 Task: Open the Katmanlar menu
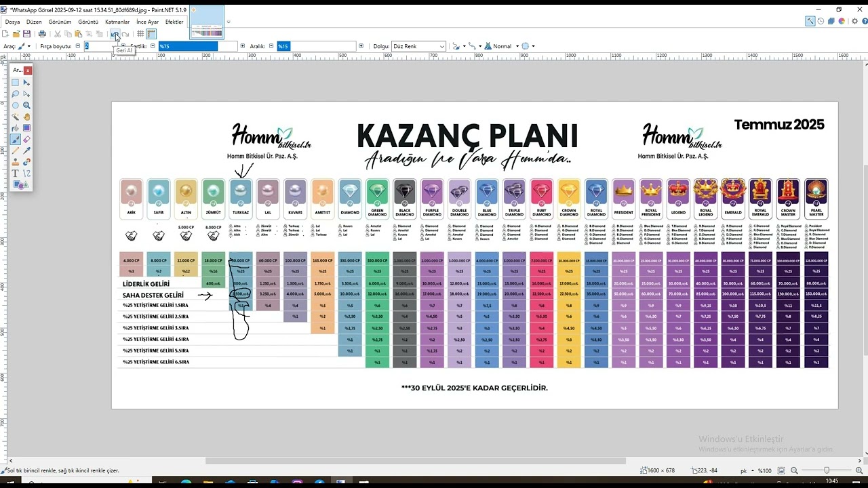click(117, 22)
